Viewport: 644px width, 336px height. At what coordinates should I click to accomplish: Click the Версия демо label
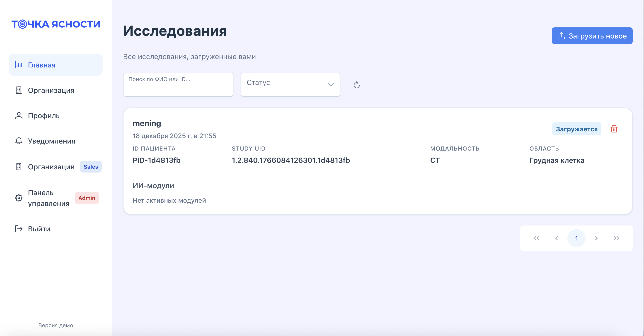tap(56, 325)
